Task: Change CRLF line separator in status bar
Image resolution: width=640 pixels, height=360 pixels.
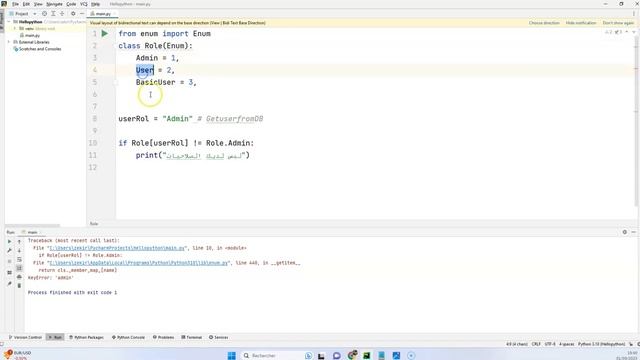Action: [x=536, y=344]
